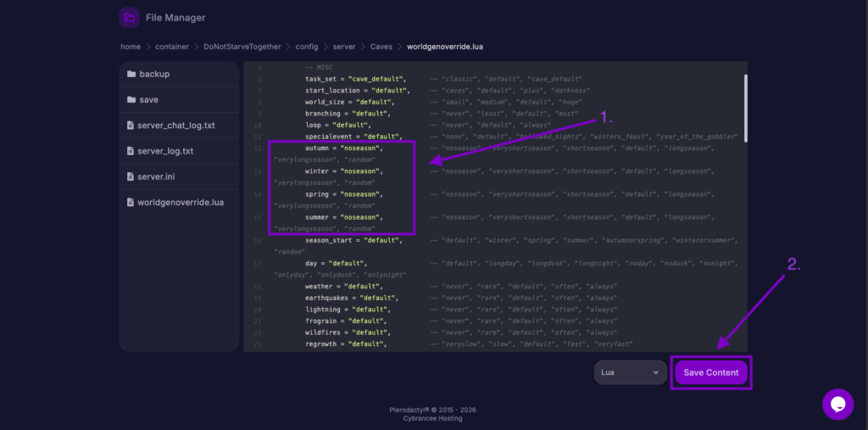
Task: Click the server.ini file icon
Action: pyautogui.click(x=131, y=176)
